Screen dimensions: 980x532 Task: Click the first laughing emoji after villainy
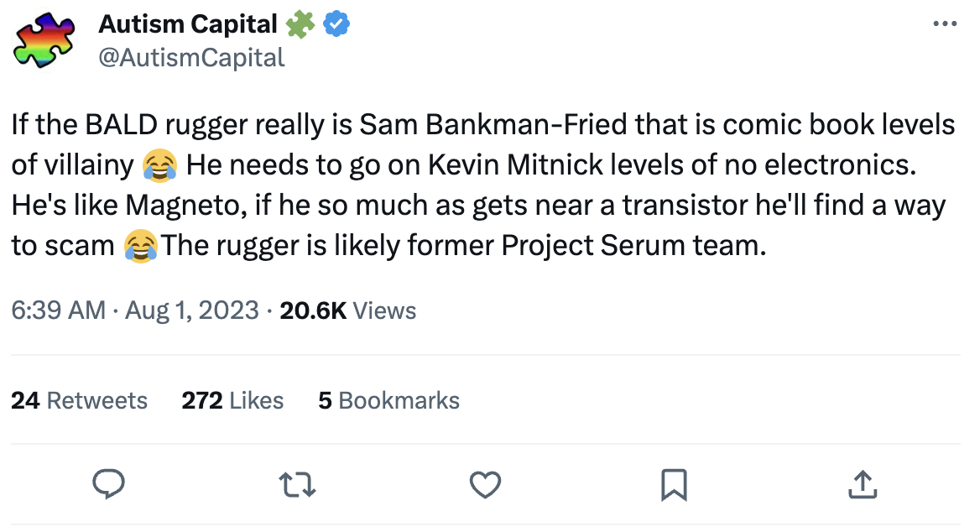[159, 165]
